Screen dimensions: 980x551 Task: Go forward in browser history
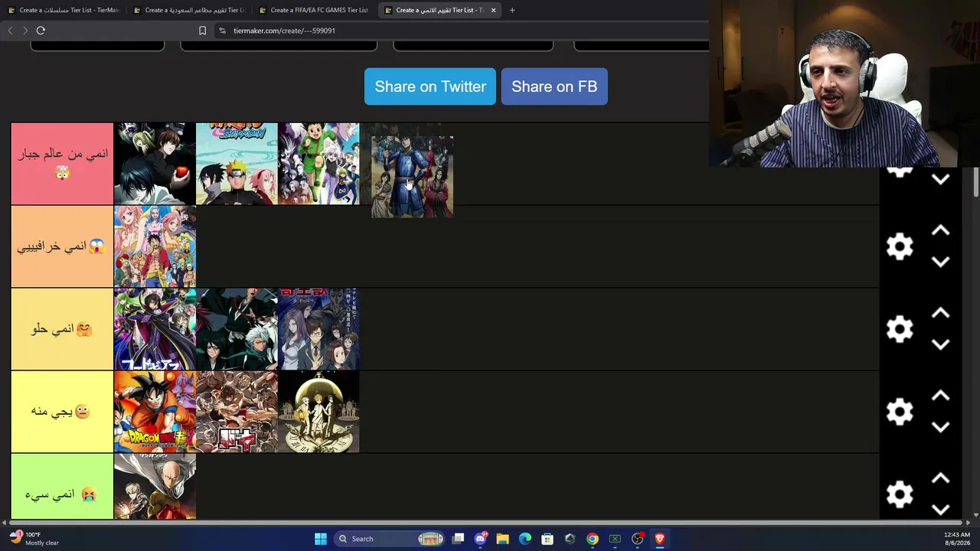tap(25, 31)
